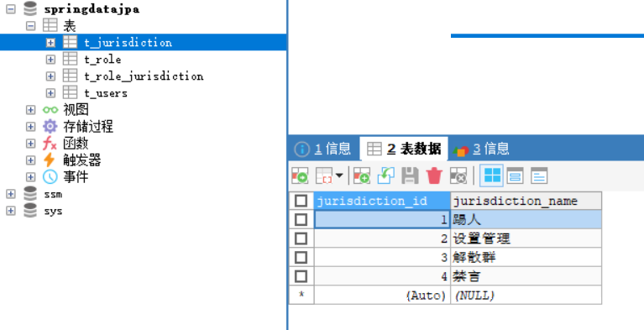This screenshot has width=644, height=330.
Task: Collapse the 表 tables folder
Action: pyautogui.click(x=30, y=25)
